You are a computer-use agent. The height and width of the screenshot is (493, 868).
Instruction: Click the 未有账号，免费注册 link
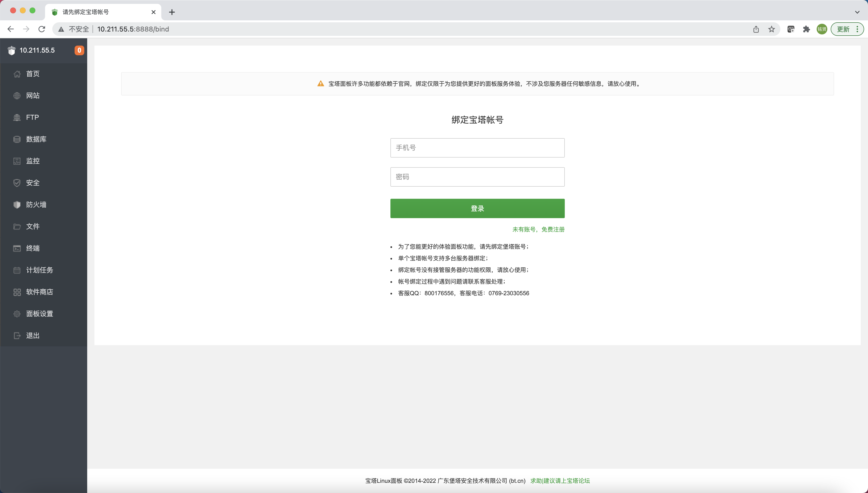click(x=539, y=230)
